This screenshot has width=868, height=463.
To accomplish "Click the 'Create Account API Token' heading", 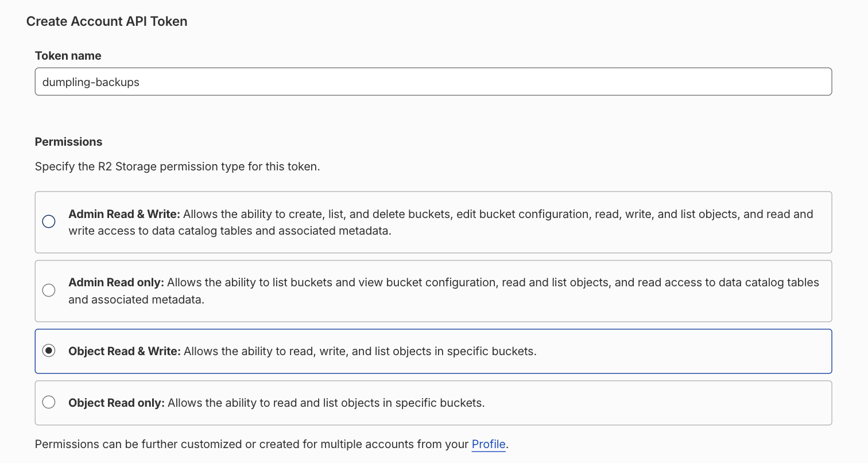I will 107,21.
